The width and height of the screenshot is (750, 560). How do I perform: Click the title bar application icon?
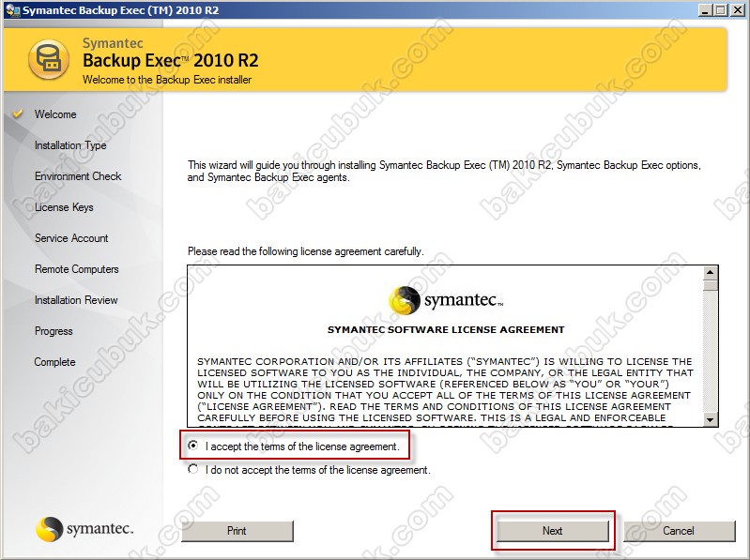pos(12,10)
